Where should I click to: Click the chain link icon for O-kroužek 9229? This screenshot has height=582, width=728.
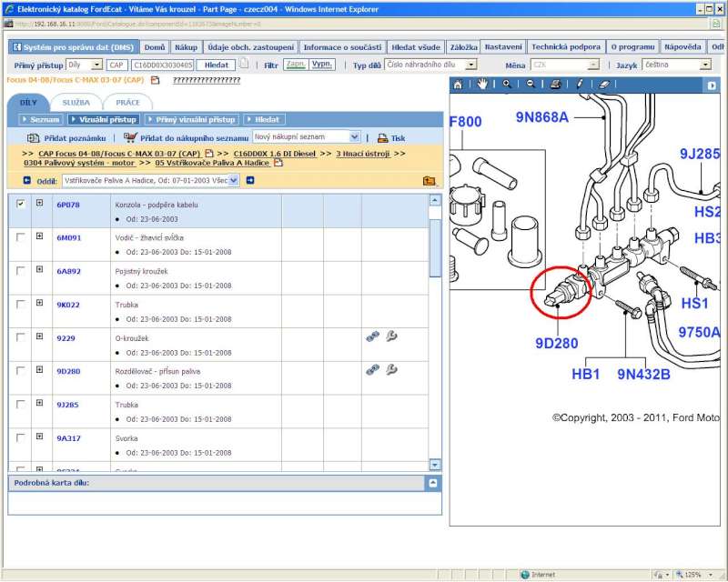[x=371, y=336]
